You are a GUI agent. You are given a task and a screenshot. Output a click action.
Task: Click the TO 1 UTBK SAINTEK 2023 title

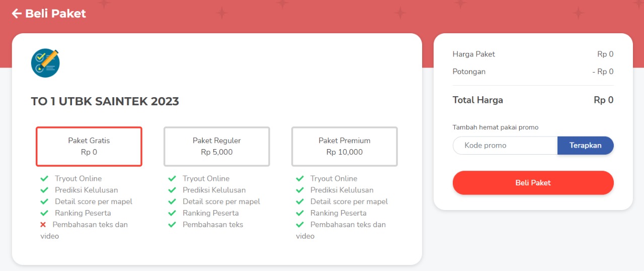[x=105, y=101]
